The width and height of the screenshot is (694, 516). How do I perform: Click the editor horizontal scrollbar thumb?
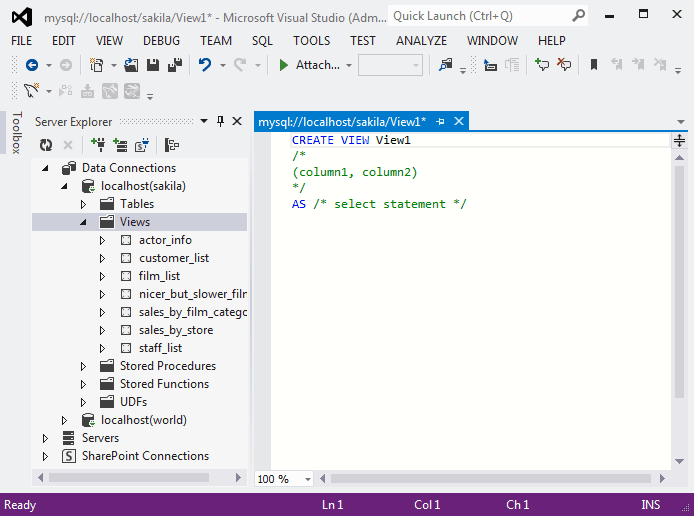pyautogui.click(x=490, y=478)
